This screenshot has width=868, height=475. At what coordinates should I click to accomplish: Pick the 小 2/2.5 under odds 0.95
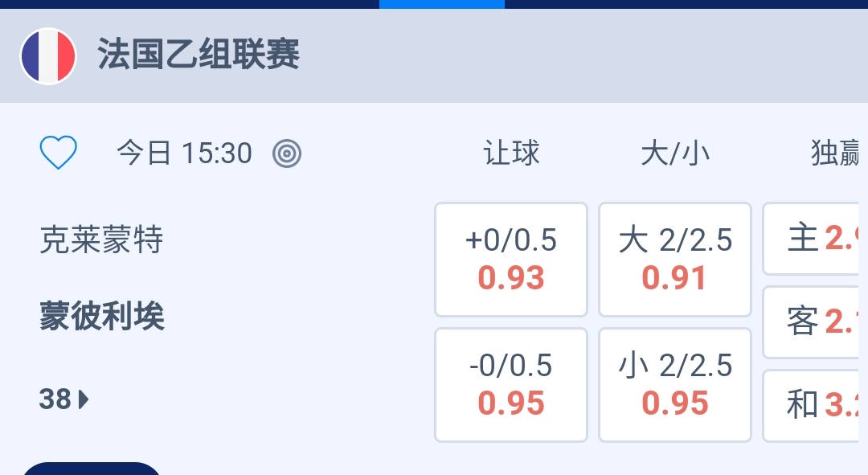(675, 385)
